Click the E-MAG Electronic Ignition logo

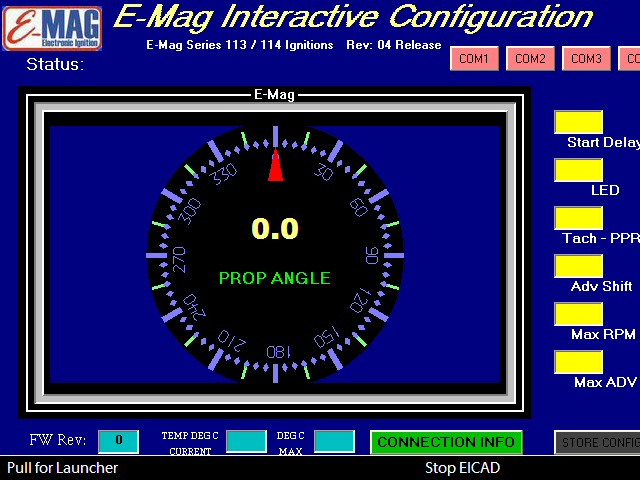point(52,29)
